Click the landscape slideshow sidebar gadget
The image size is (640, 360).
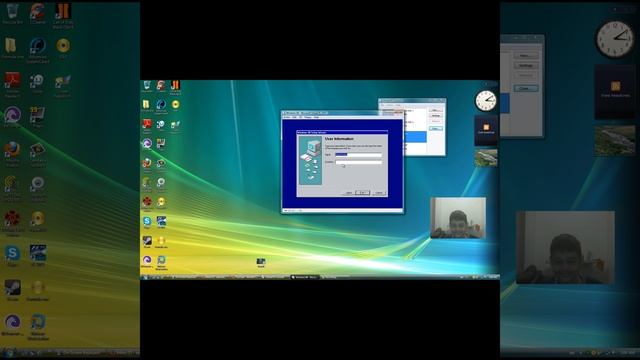pyautogui.click(x=486, y=158)
